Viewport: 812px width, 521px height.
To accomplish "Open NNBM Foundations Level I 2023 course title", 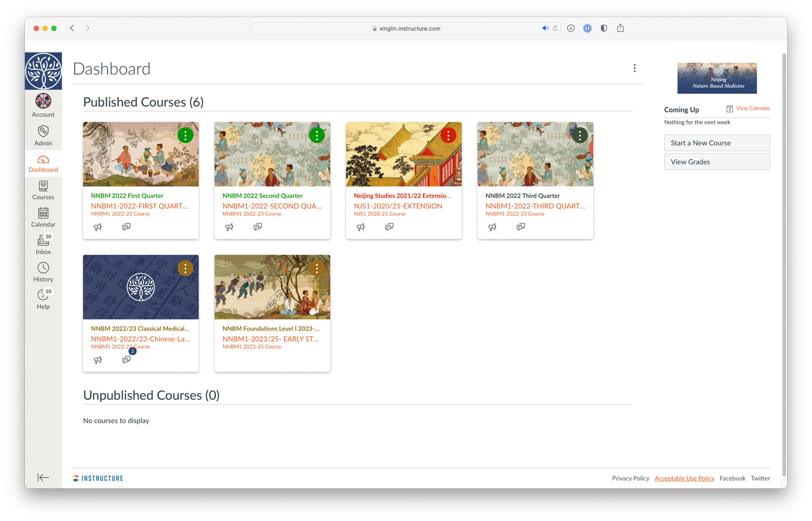I will coord(271,328).
